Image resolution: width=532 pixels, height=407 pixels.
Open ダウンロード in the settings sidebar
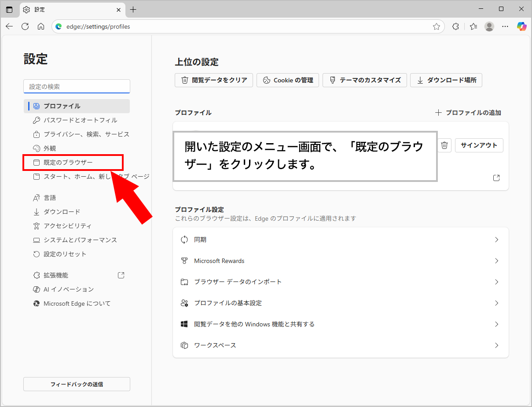62,212
